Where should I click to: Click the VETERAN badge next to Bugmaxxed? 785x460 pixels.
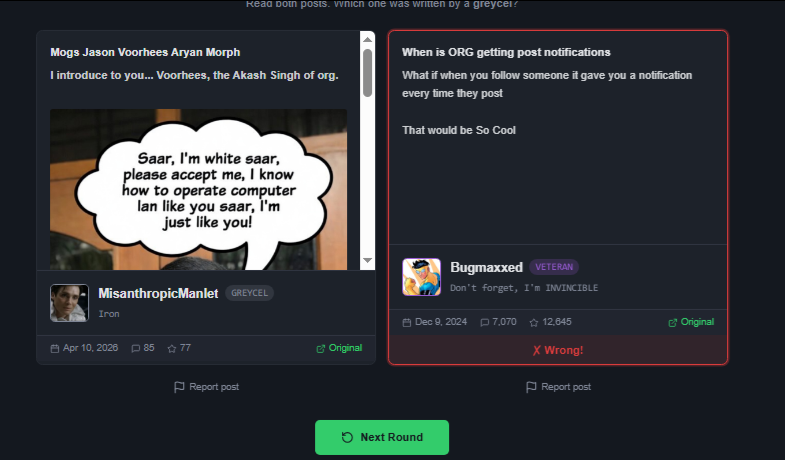coord(554,267)
